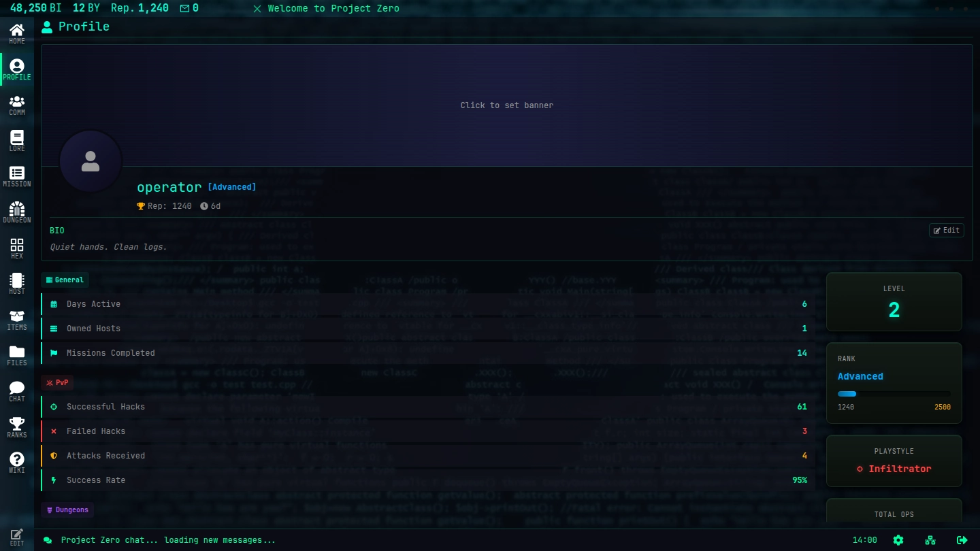Screen dimensions: 980x551
Task: Open the Profile sidebar item
Action: (17, 69)
